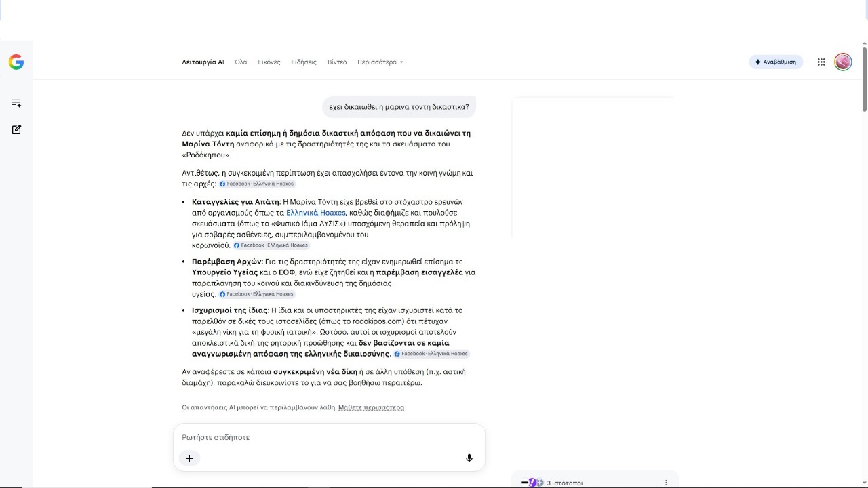The image size is (868, 488).
Task: Open the Facebook source chip after 'υγείας.'
Action: [x=256, y=294]
